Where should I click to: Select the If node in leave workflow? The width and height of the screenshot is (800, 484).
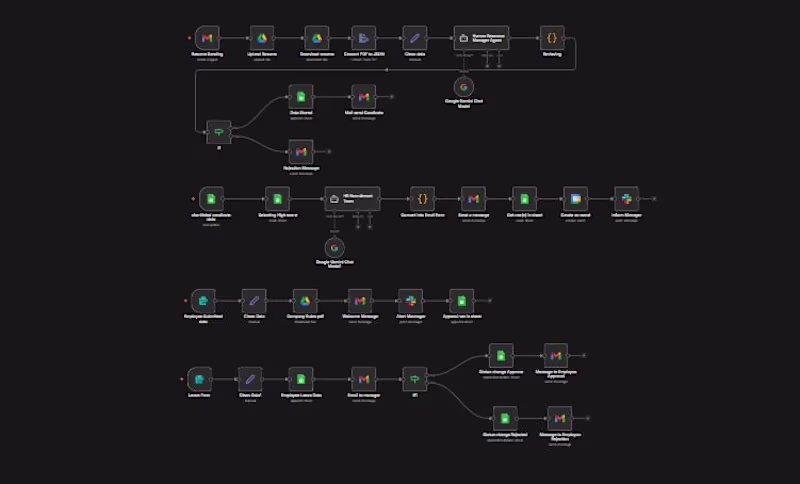tap(415, 379)
